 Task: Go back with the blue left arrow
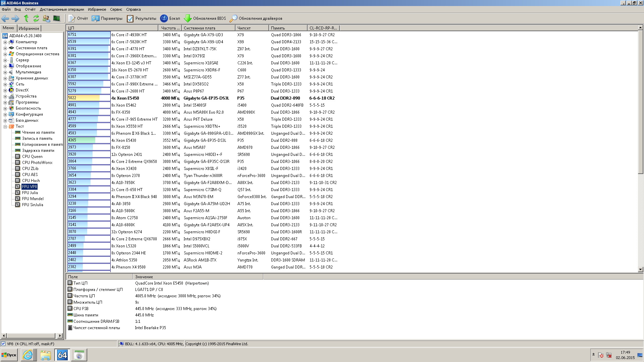5,18
